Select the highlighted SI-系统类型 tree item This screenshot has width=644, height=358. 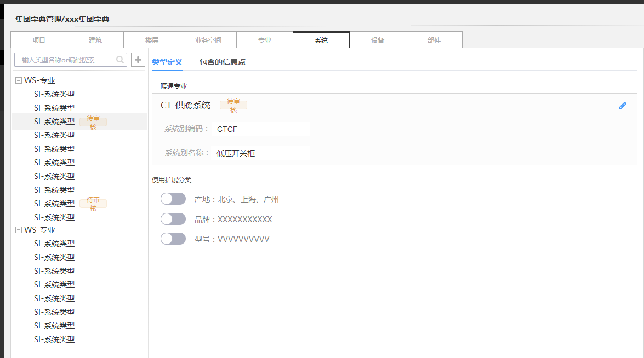[54, 122]
